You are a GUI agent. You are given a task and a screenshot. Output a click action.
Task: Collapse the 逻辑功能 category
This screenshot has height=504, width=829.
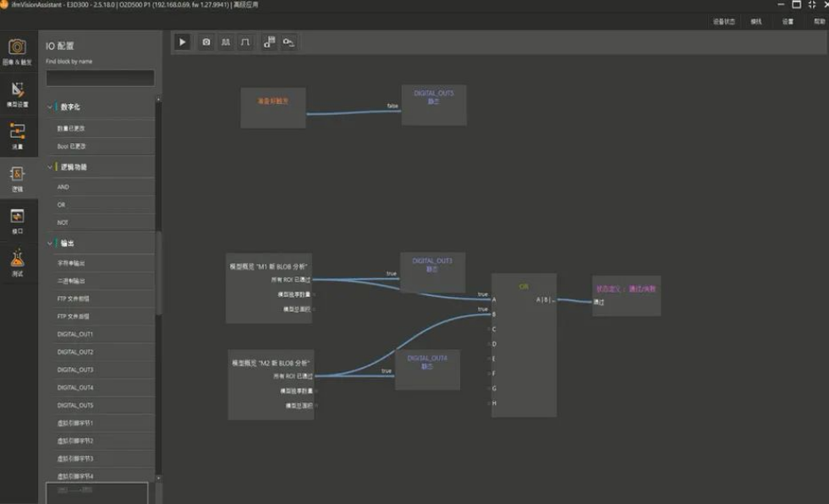point(50,167)
